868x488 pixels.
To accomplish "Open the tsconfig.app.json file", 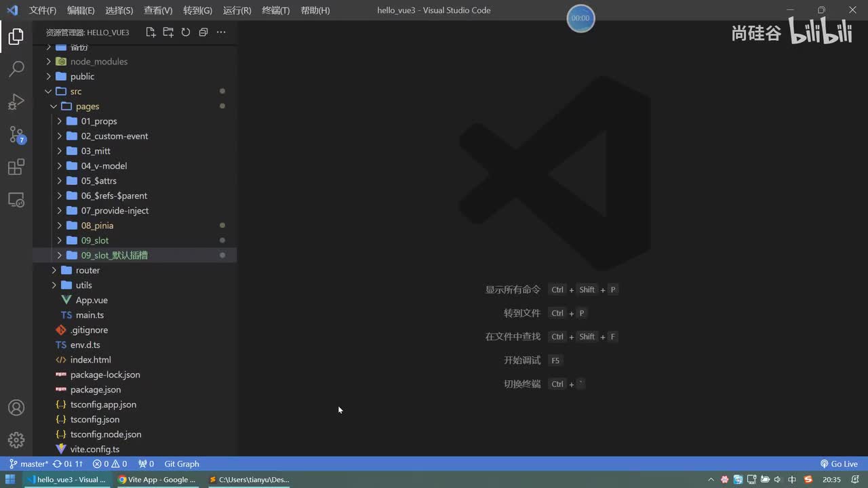I will [x=134, y=405].
